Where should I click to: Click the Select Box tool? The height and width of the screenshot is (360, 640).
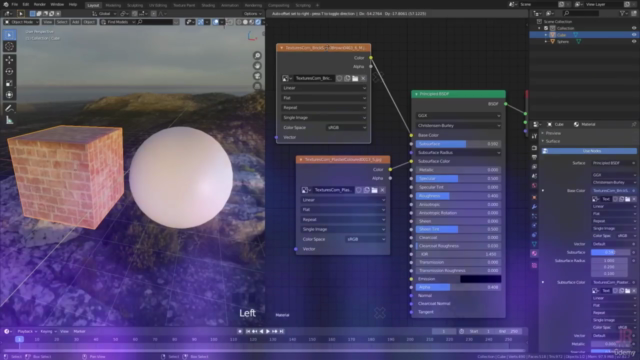pos(9,35)
